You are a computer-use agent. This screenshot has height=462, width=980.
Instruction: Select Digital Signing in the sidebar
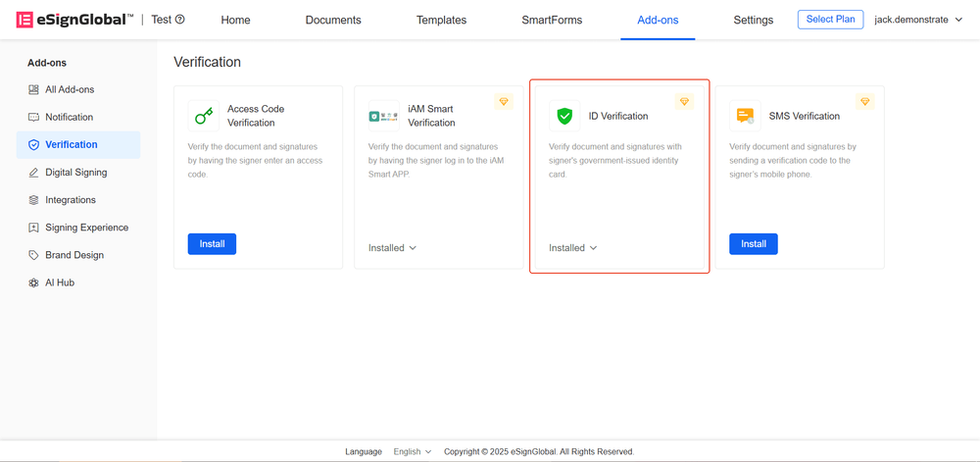pos(75,173)
